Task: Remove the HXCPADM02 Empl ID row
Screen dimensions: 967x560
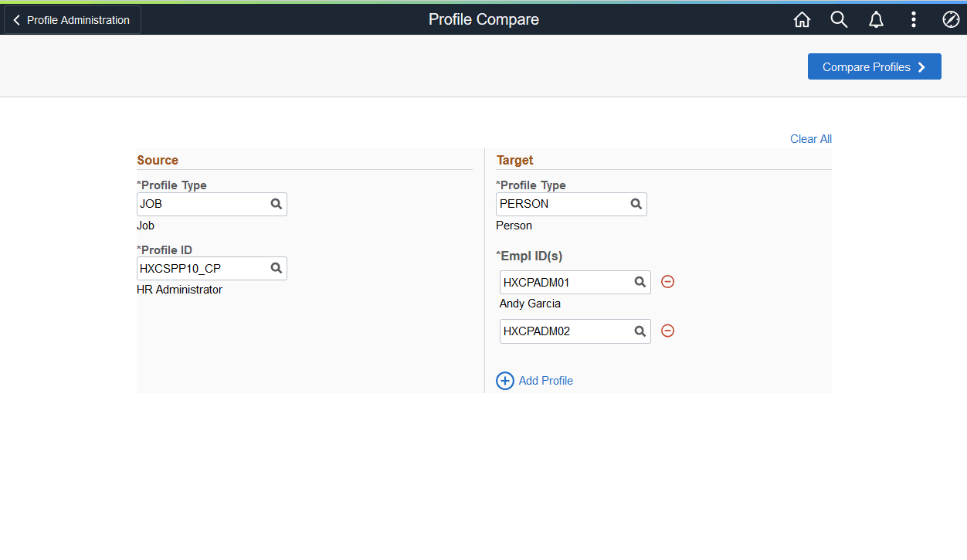Action: click(x=667, y=331)
